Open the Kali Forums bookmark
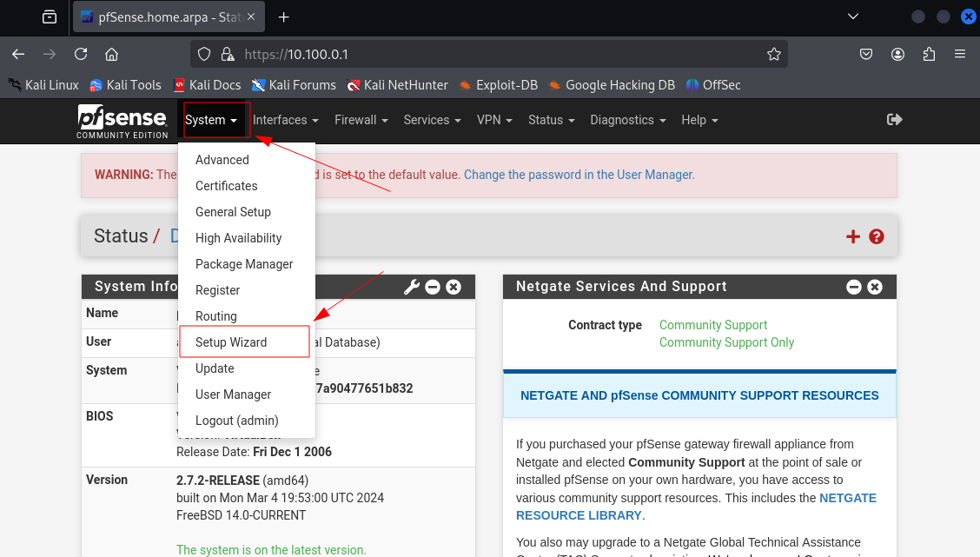 pos(294,85)
